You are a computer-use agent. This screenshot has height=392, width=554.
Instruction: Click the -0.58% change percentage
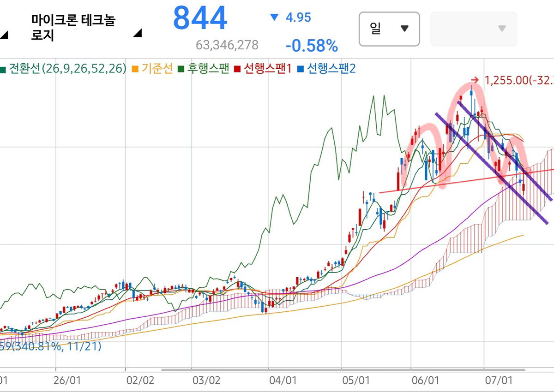312,46
